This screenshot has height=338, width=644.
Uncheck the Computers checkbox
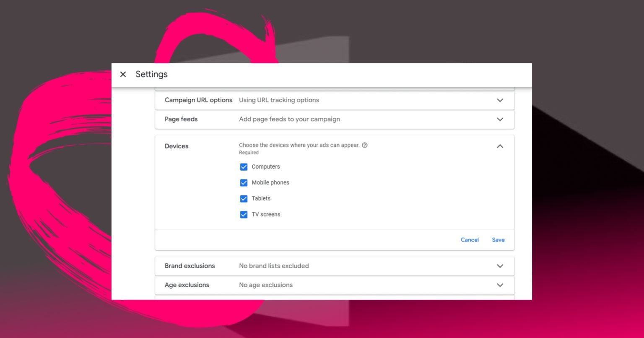tap(244, 167)
